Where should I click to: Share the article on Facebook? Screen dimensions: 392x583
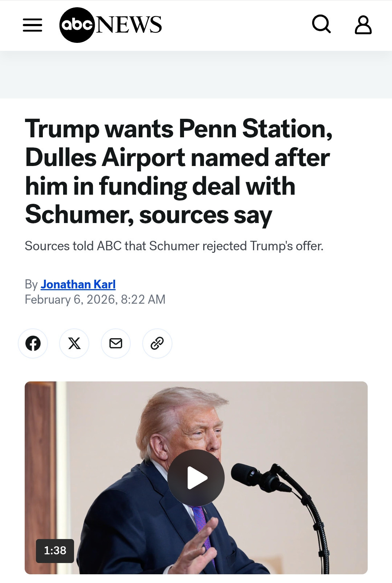[33, 343]
